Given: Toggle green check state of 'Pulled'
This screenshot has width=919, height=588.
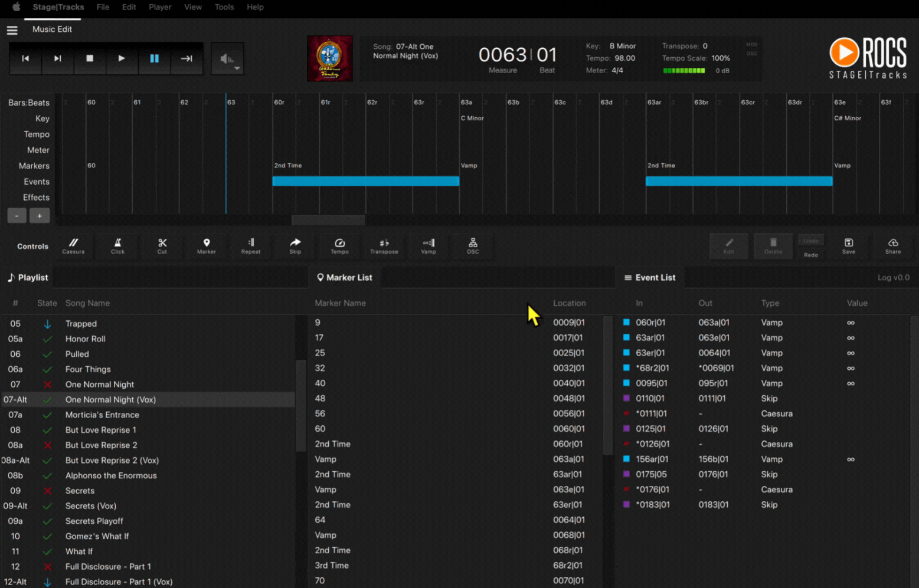Looking at the screenshot, I should coord(48,354).
